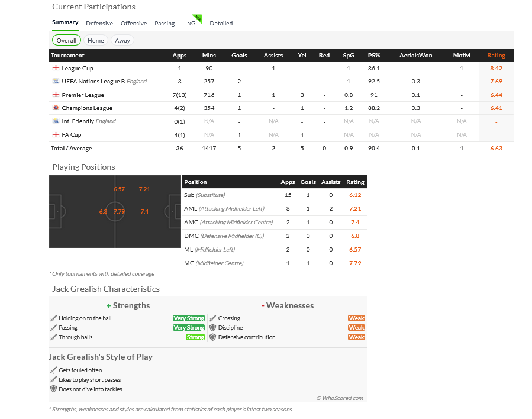
Task: Open the Int. Friendly tournament link
Action: 78,121
